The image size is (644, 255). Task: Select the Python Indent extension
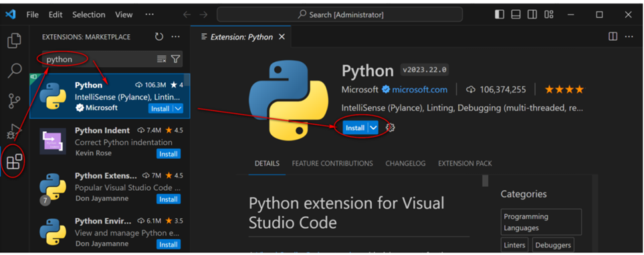110,141
